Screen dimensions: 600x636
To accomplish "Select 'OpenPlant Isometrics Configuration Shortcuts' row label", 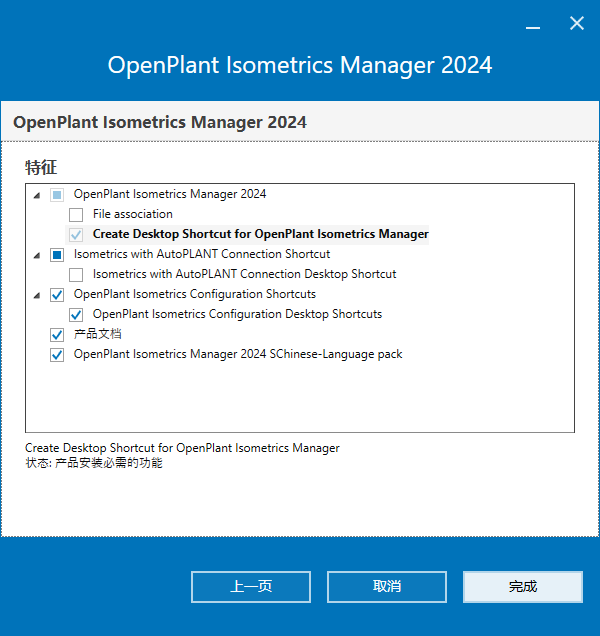I will (x=195, y=294).
